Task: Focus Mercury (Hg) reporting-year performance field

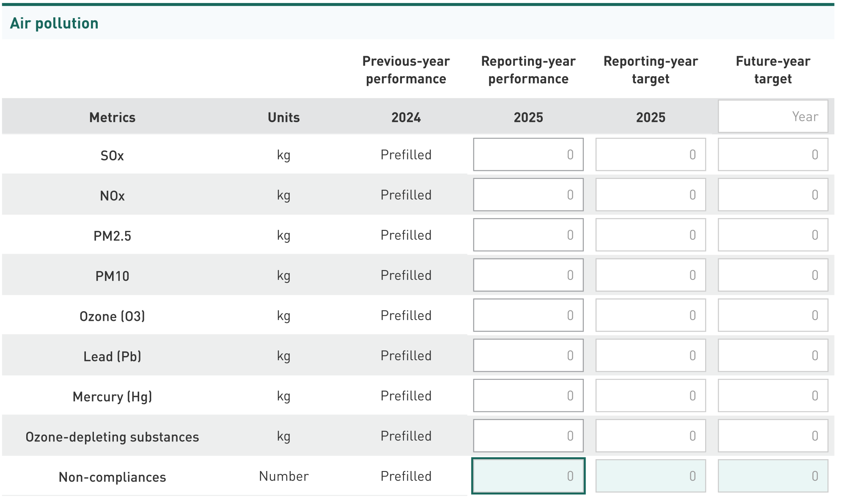Action: point(528,395)
